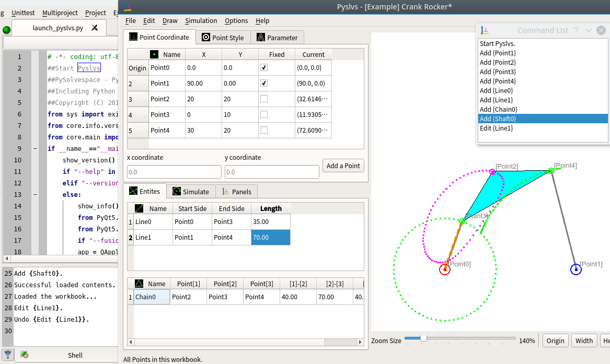Toggle Fixed checkbox for Point0
Screen dimensions: 610x364
(264, 67)
